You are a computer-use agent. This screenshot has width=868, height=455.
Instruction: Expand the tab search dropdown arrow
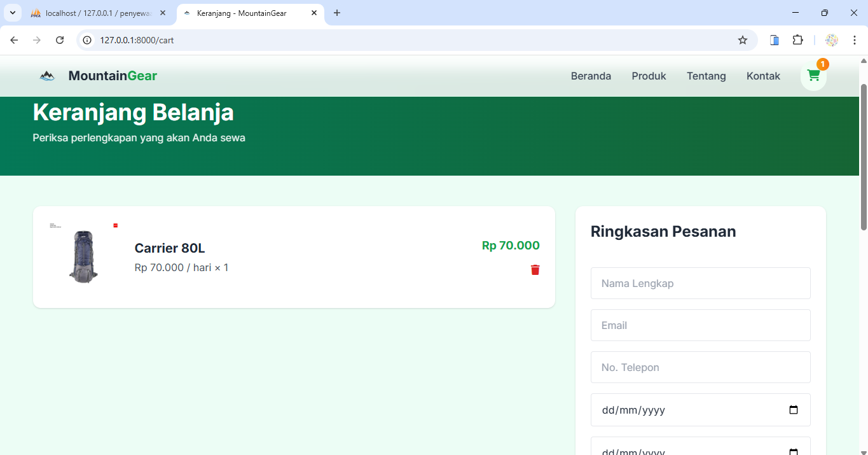coord(12,13)
